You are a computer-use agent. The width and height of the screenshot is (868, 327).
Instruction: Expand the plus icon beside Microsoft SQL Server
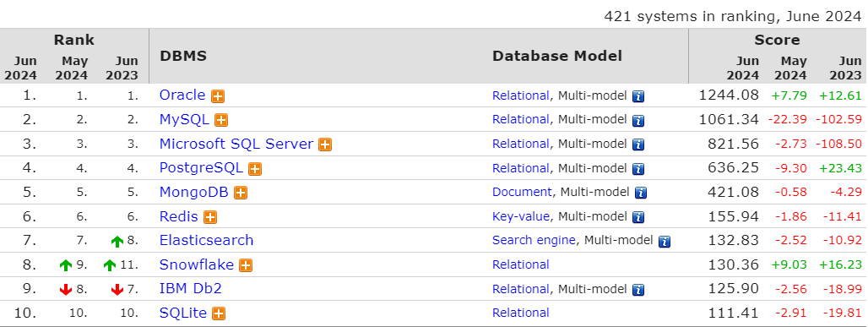coord(325,144)
